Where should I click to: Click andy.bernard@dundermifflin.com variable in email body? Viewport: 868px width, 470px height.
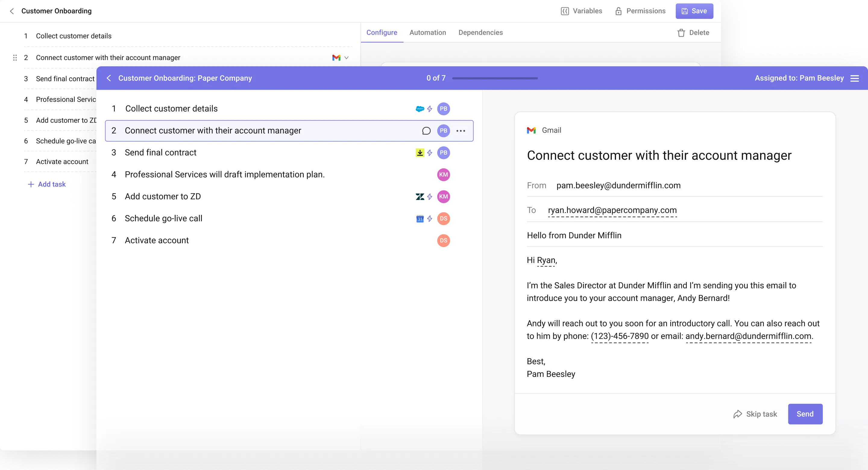(748, 336)
